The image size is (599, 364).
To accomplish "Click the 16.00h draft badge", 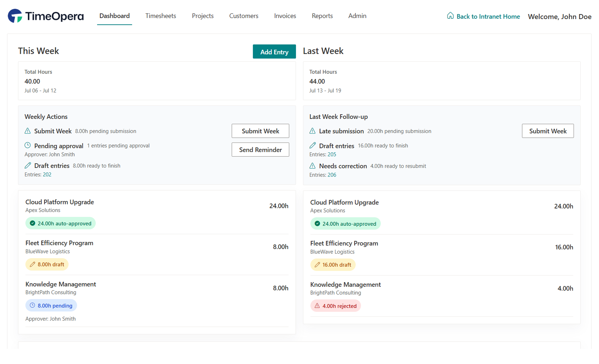I will [x=333, y=265].
